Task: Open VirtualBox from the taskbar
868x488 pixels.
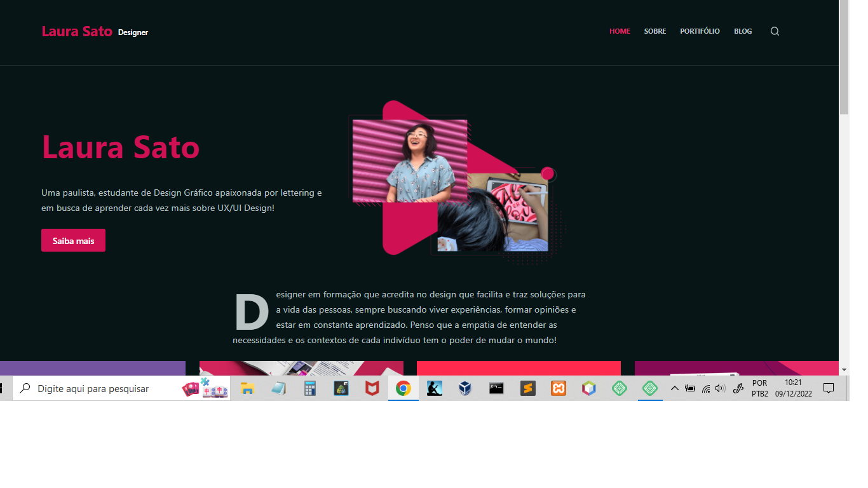Action: click(x=465, y=388)
